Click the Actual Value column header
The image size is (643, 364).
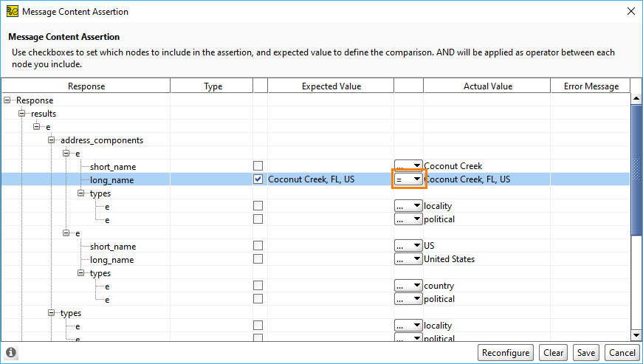pyautogui.click(x=487, y=86)
